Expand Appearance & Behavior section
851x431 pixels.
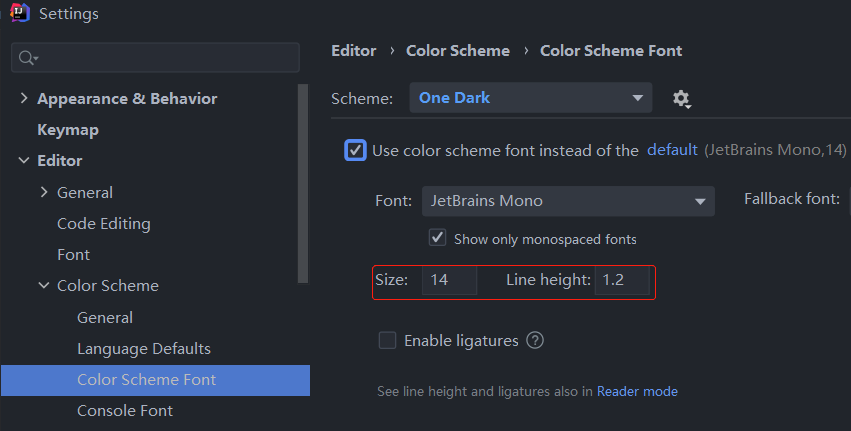(x=24, y=99)
